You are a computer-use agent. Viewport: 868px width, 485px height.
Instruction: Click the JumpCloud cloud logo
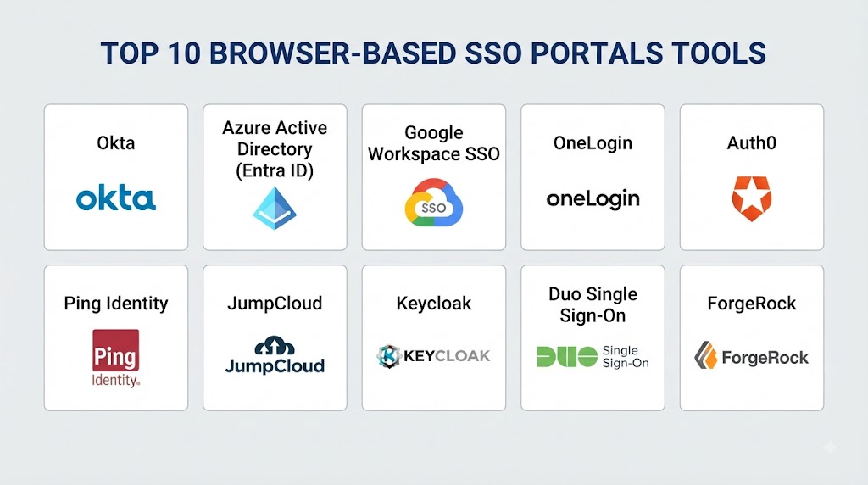coord(275,355)
